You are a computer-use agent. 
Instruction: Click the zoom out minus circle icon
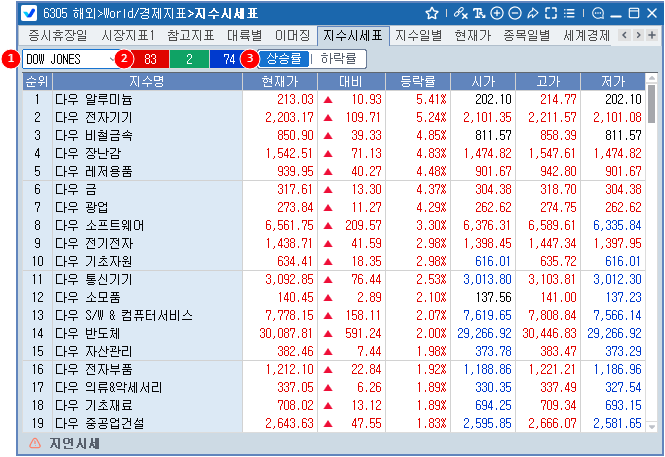click(x=515, y=13)
